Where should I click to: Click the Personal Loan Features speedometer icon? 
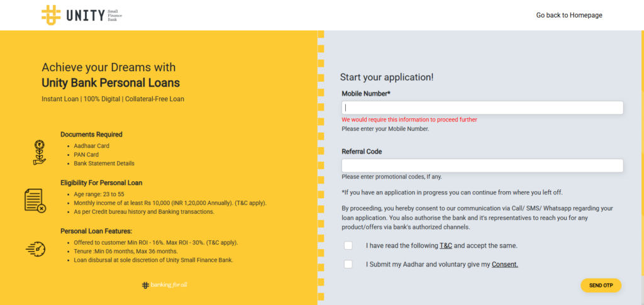[x=35, y=248]
